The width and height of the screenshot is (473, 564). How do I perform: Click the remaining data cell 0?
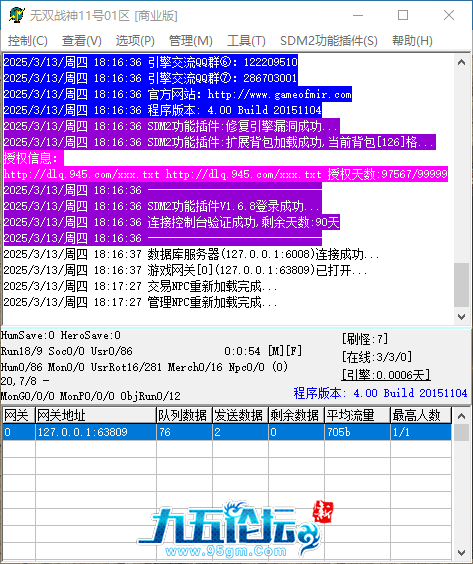pyautogui.click(x=296, y=432)
